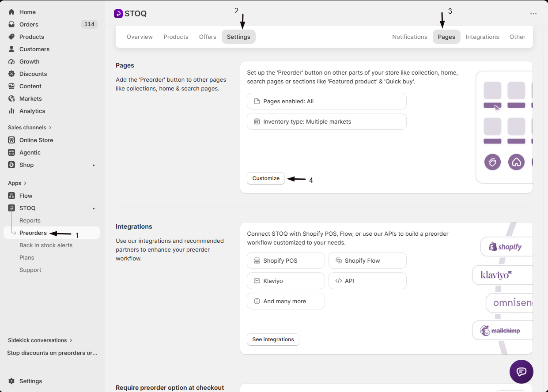
Task: Click the Shopify POS integration button
Action: (x=286, y=260)
